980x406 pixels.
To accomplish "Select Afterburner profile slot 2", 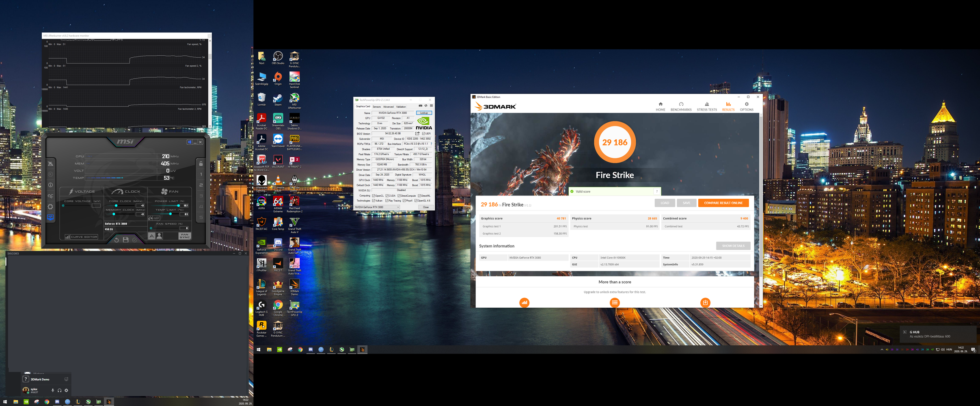I will [x=201, y=185].
